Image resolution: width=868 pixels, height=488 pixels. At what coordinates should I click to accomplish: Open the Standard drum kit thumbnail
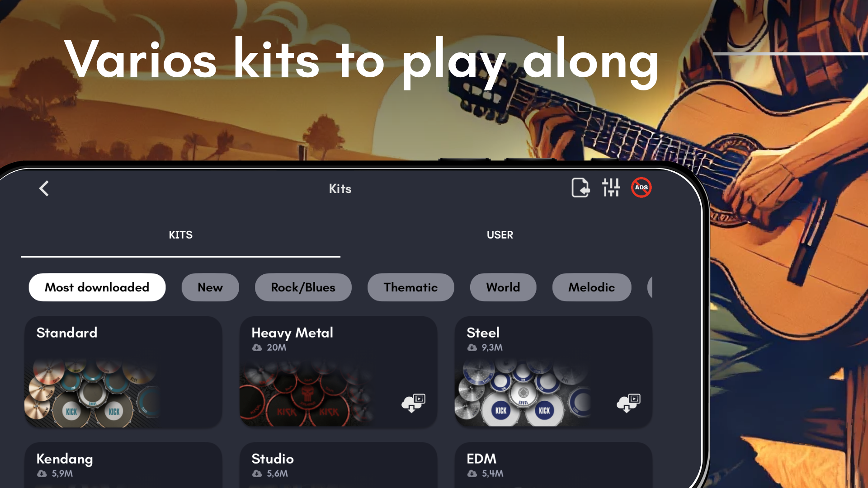tap(92, 393)
